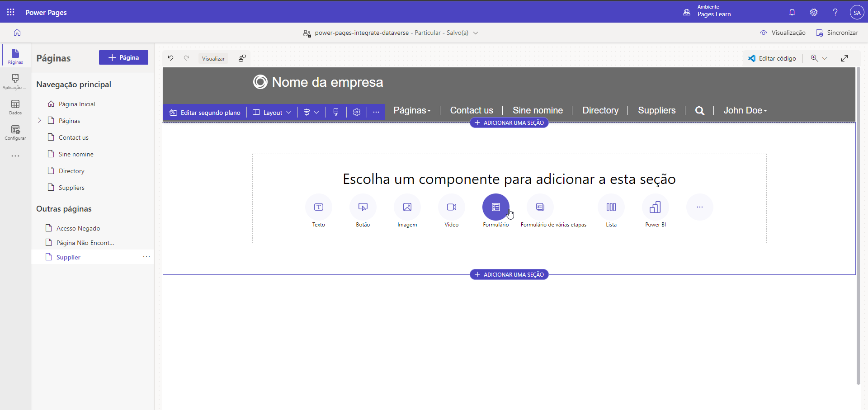
Task: Switch to the Dados workspace
Action: tap(15, 107)
